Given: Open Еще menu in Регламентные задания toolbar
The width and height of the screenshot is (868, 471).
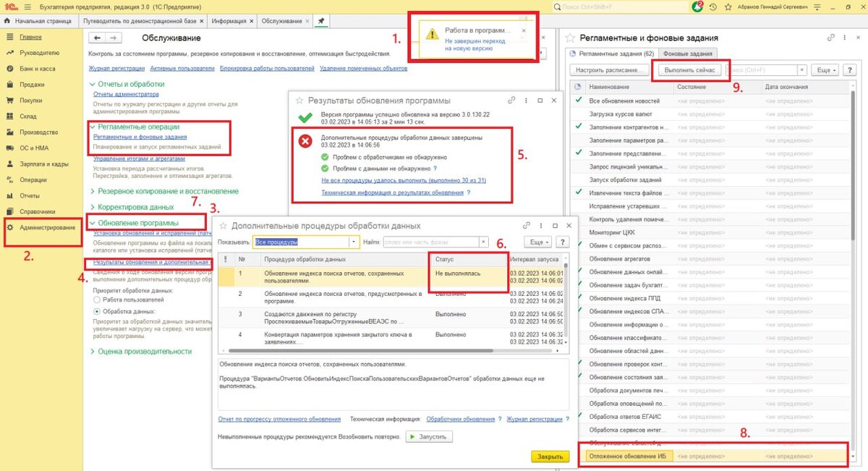Looking at the screenshot, I should click(x=825, y=70).
